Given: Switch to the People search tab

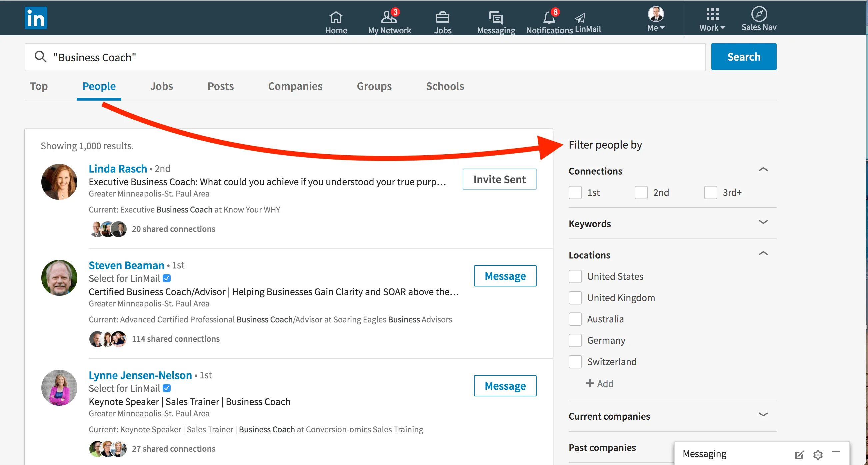Looking at the screenshot, I should [x=99, y=85].
